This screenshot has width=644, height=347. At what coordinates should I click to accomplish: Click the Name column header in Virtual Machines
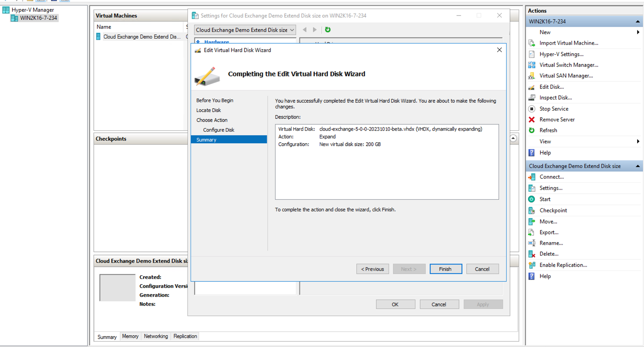click(139, 27)
